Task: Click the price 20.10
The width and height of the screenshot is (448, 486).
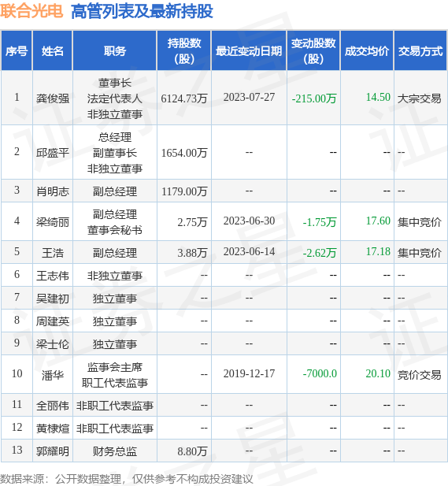Action: coord(378,373)
